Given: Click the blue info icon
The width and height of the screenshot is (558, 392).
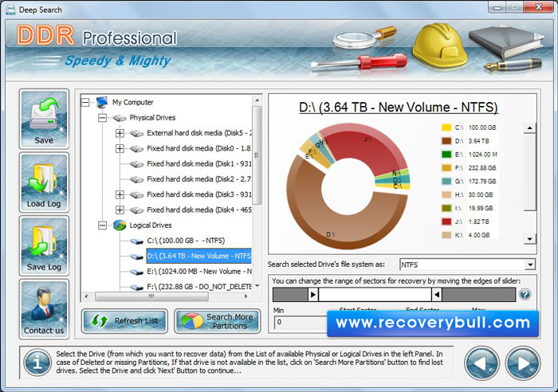Looking at the screenshot, I should tap(37, 363).
